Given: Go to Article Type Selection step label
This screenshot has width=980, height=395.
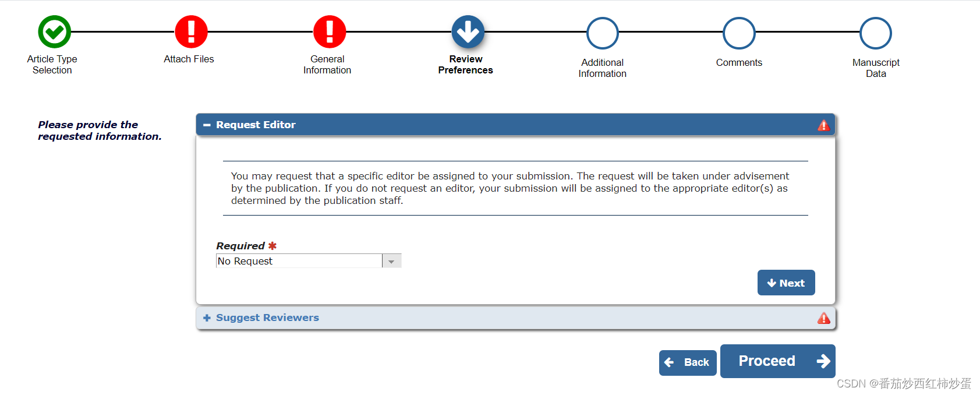Looking at the screenshot, I should (x=52, y=65).
